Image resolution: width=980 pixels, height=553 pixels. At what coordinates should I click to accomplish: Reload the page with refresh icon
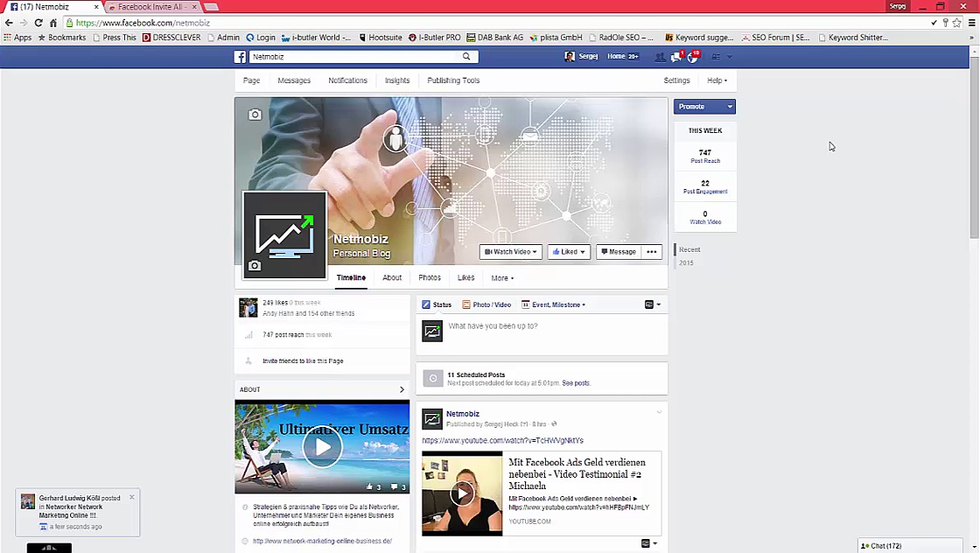pos(38,23)
